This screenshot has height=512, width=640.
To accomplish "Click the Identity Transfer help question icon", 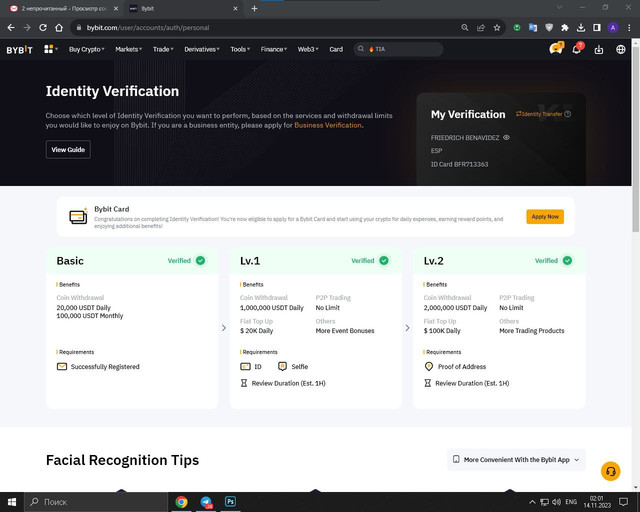I will [568, 114].
